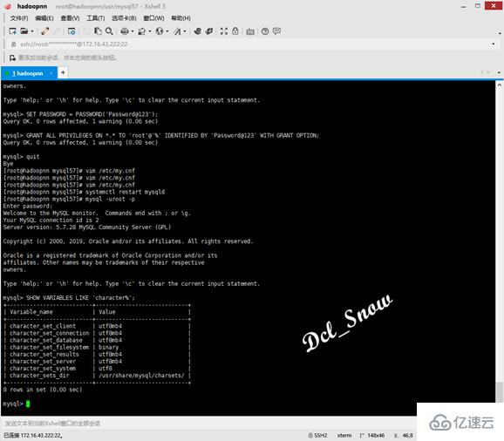Image resolution: width=504 pixels, height=441 pixels.
Task: Click the New session icon
Action: point(13,31)
